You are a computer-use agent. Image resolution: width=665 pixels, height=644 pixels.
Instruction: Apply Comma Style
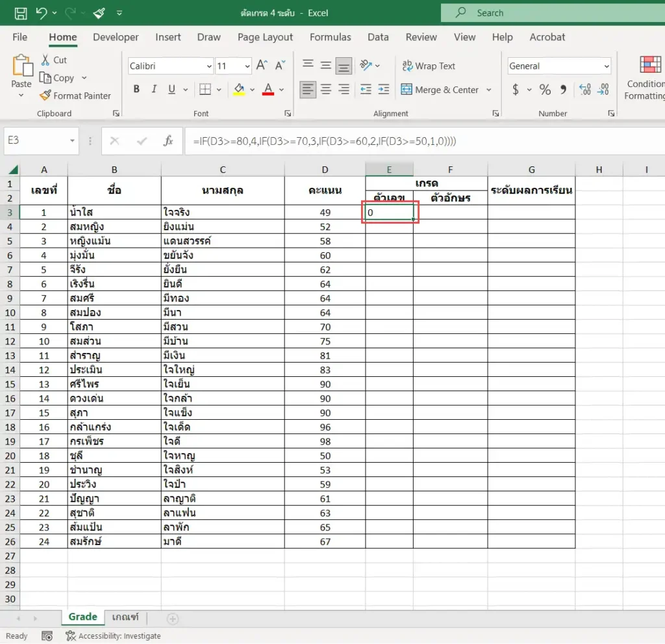coord(563,89)
